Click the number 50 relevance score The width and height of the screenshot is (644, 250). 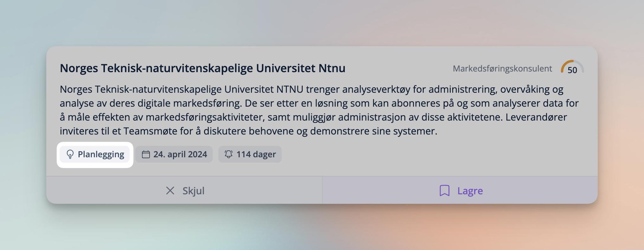[572, 70]
